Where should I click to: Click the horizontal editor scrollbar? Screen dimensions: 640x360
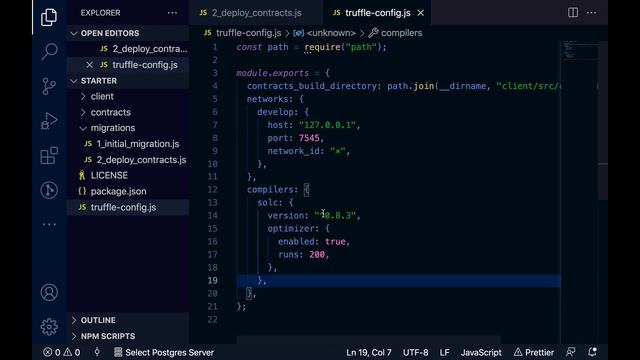369,340
